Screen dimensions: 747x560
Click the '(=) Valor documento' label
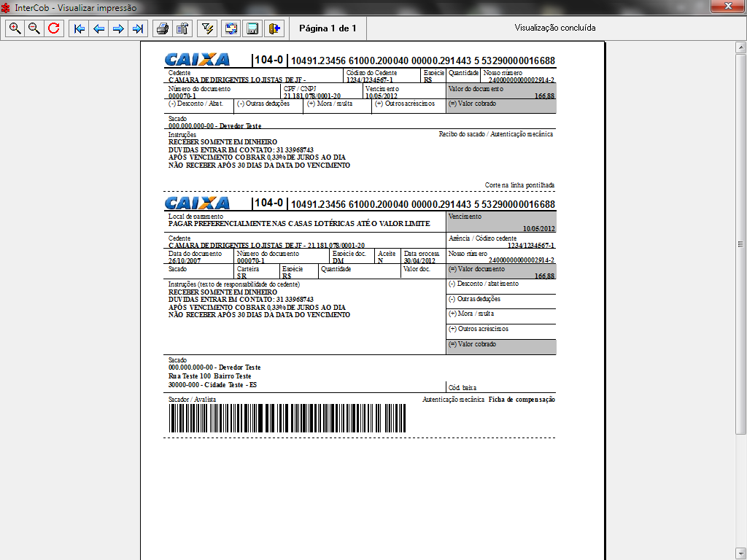(476, 269)
